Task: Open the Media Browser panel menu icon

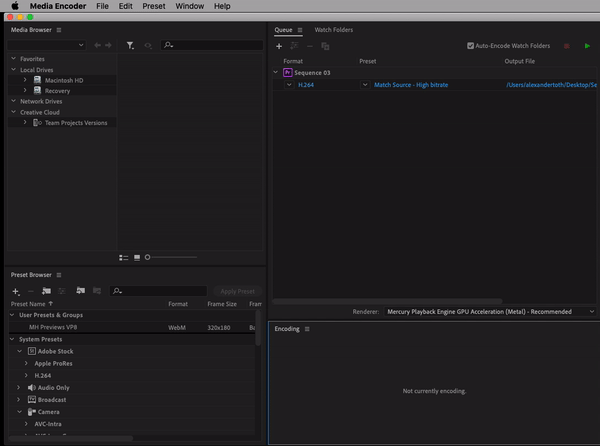Action: coord(59,30)
